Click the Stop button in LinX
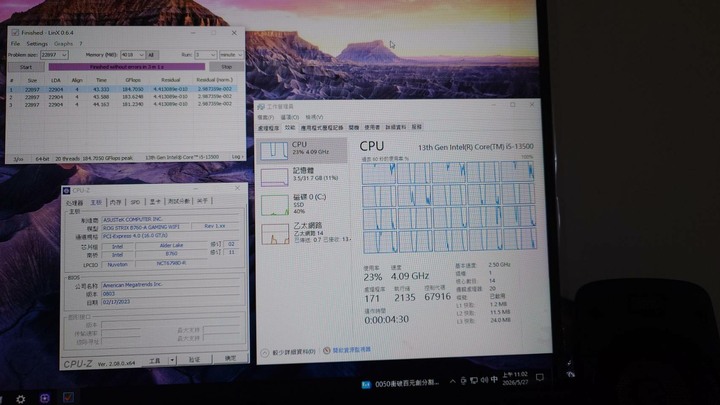 point(227,67)
